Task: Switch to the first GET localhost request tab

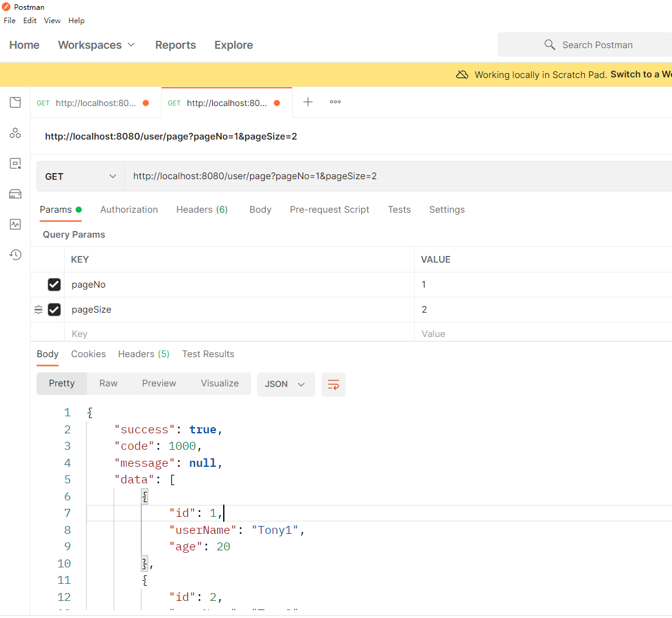Action: 96,103
